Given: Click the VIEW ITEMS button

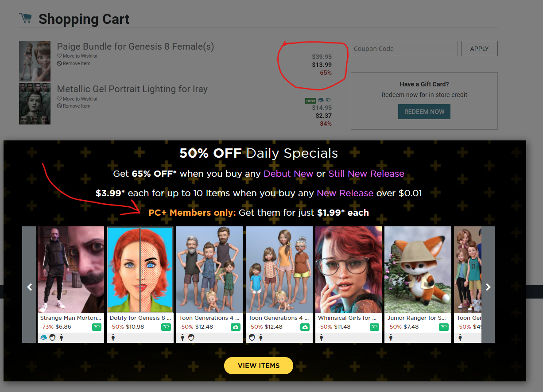Looking at the screenshot, I should pos(259,365).
